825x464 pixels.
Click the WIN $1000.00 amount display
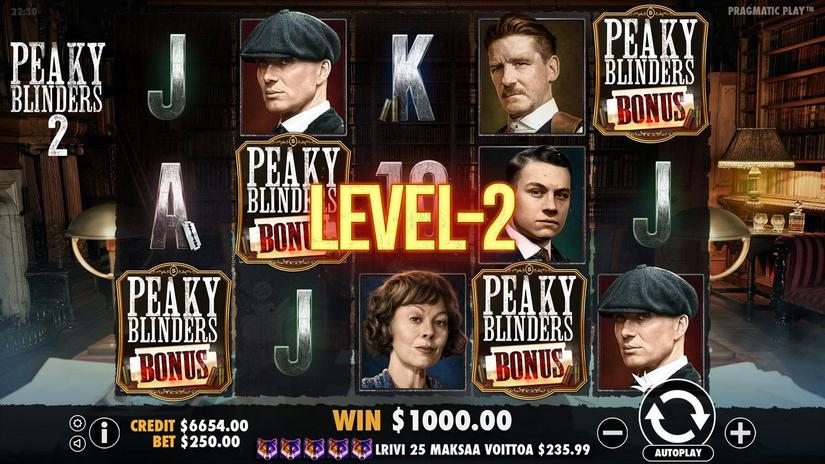(x=422, y=420)
